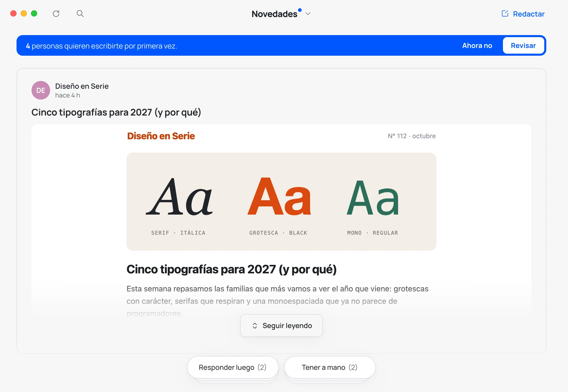The width and height of the screenshot is (568, 392).
Task: Open the Tener a mano (2) stack
Action: pos(330,367)
